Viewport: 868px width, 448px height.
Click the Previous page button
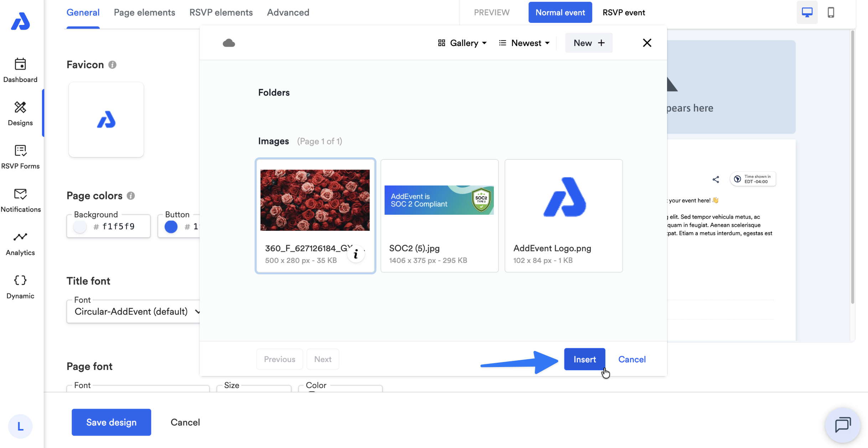tap(280, 359)
